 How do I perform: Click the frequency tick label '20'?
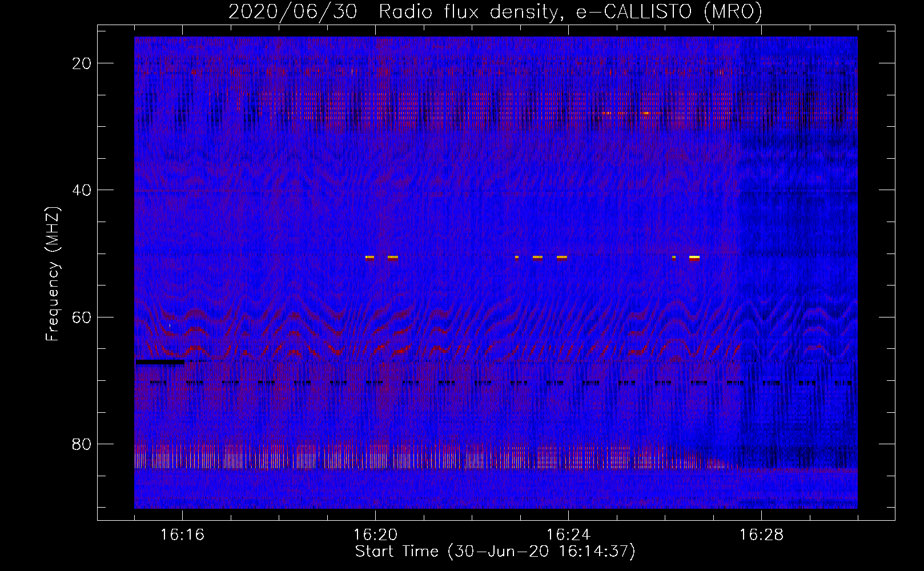pyautogui.click(x=82, y=63)
